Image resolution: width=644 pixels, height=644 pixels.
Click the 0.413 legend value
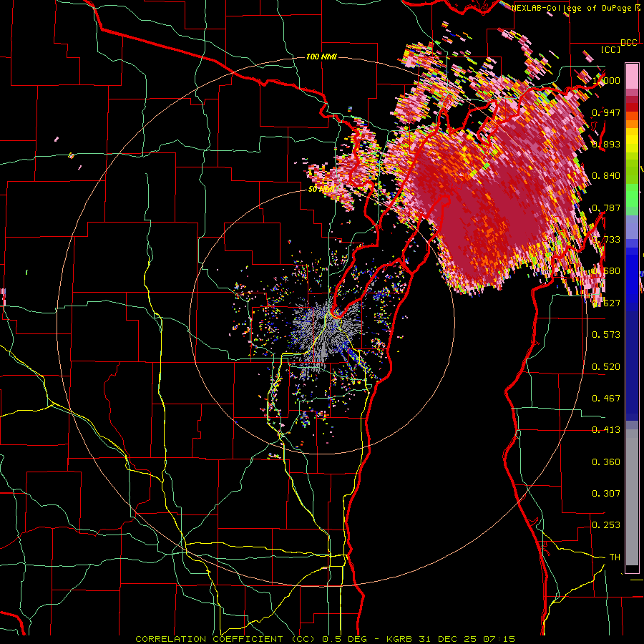coord(606,430)
